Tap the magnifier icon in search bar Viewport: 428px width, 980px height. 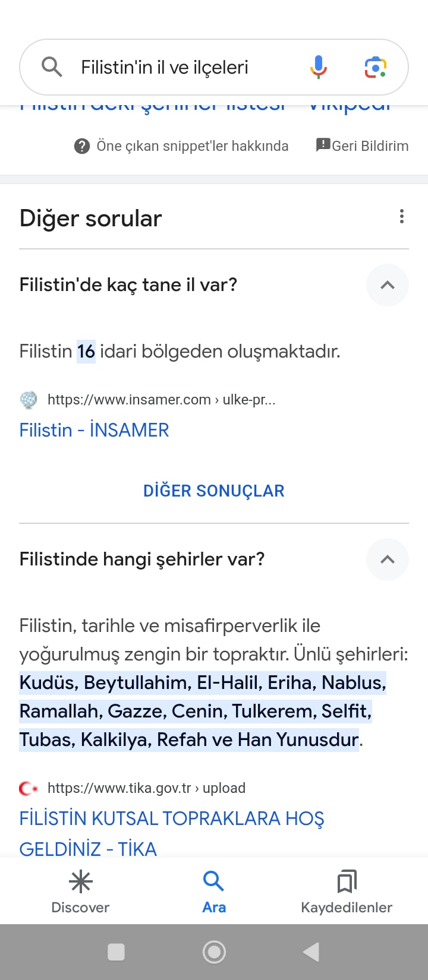pyautogui.click(x=52, y=67)
